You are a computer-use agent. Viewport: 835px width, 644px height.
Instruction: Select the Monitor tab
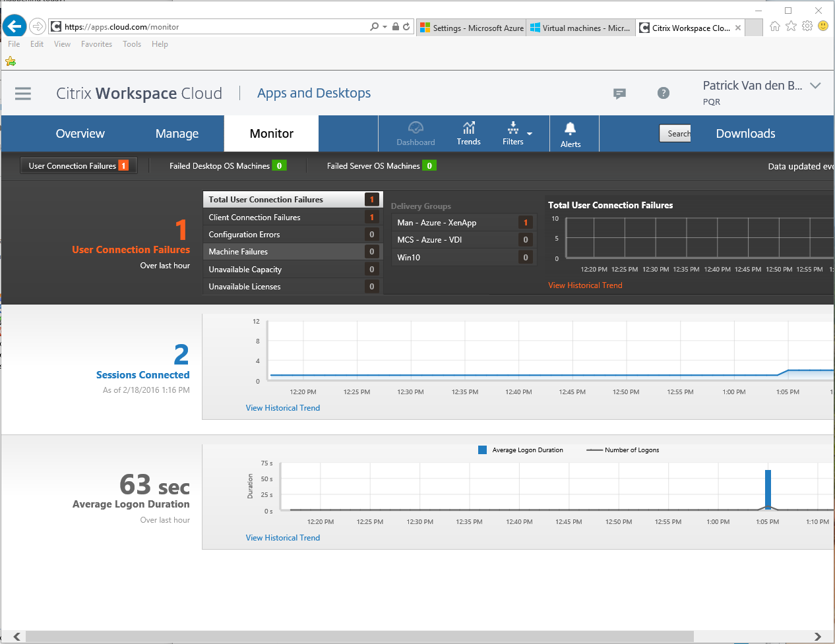271,133
